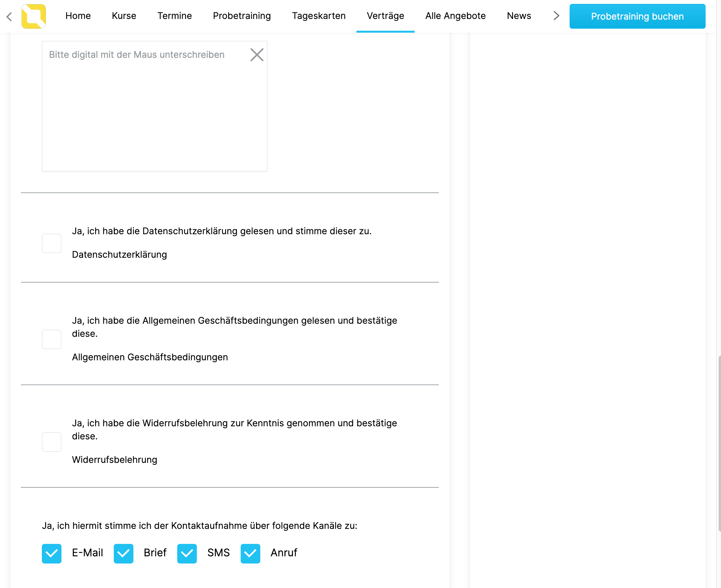The height and width of the screenshot is (588, 721).
Task: Click the left navigation arrow
Action: coord(9,16)
